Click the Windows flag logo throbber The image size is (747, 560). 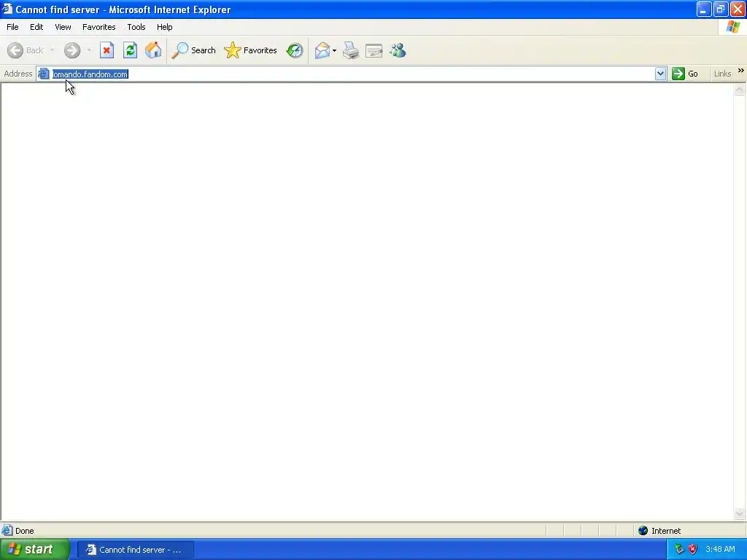pos(733,27)
